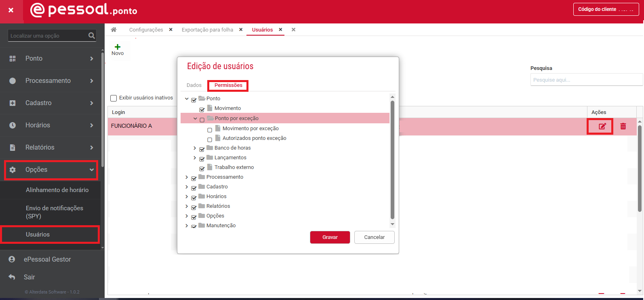Open the Exportação para folha tab
This screenshot has height=300, width=644.
click(x=207, y=30)
